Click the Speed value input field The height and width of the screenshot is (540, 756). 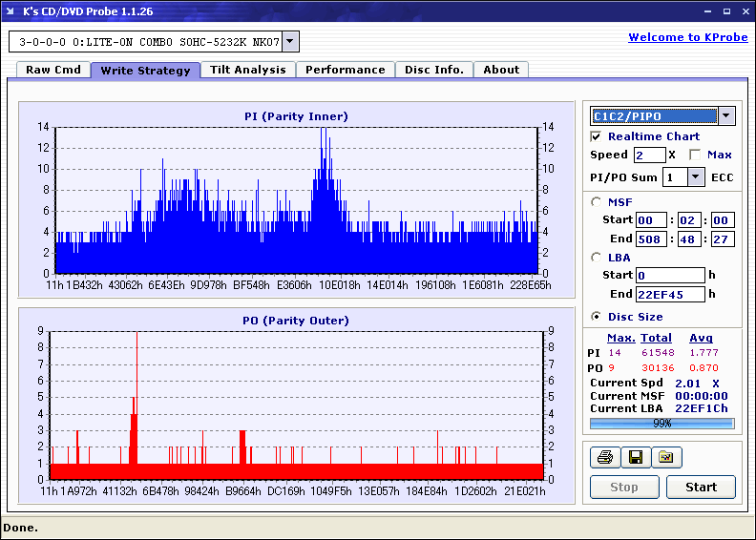coord(649,155)
